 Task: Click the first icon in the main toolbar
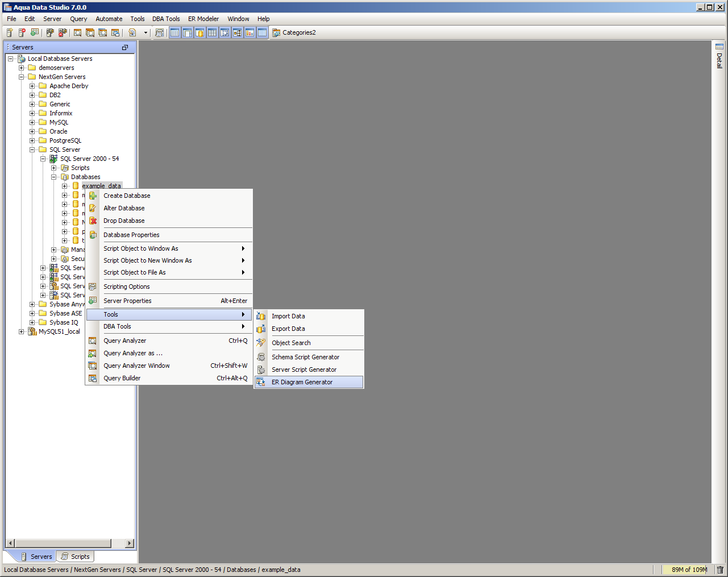click(x=10, y=32)
